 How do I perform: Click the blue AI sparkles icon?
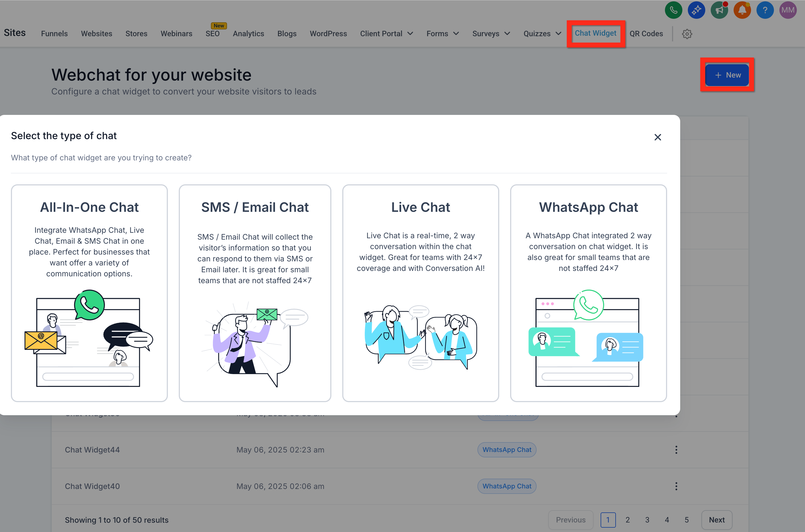pos(696,10)
